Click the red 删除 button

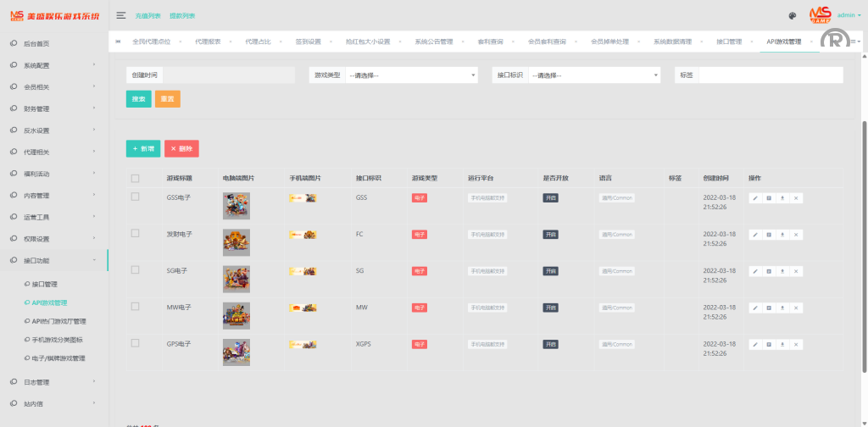[x=181, y=148]
